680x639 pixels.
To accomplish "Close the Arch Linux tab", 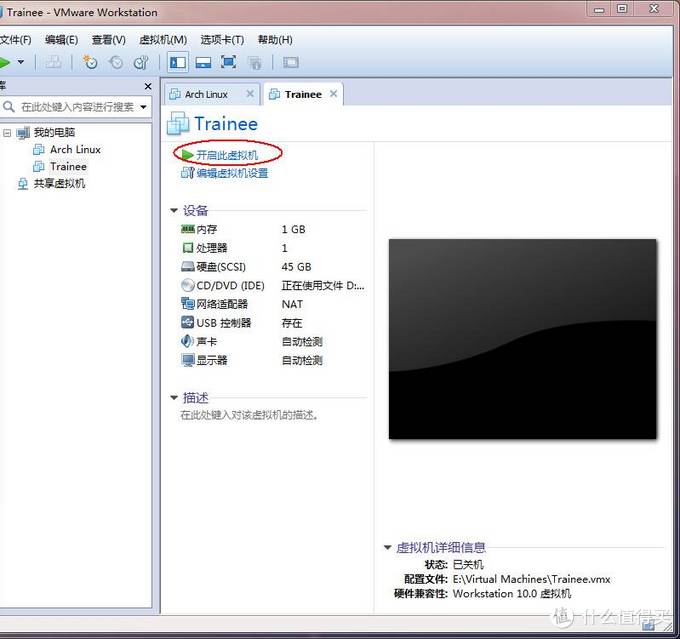I will click(x=250, y=94).
